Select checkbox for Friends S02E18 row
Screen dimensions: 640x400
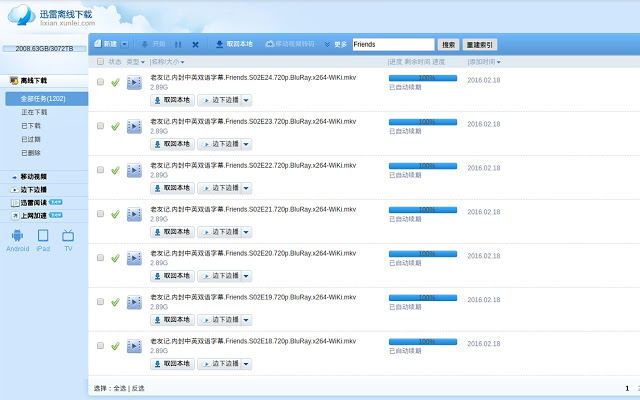[100, 346]
